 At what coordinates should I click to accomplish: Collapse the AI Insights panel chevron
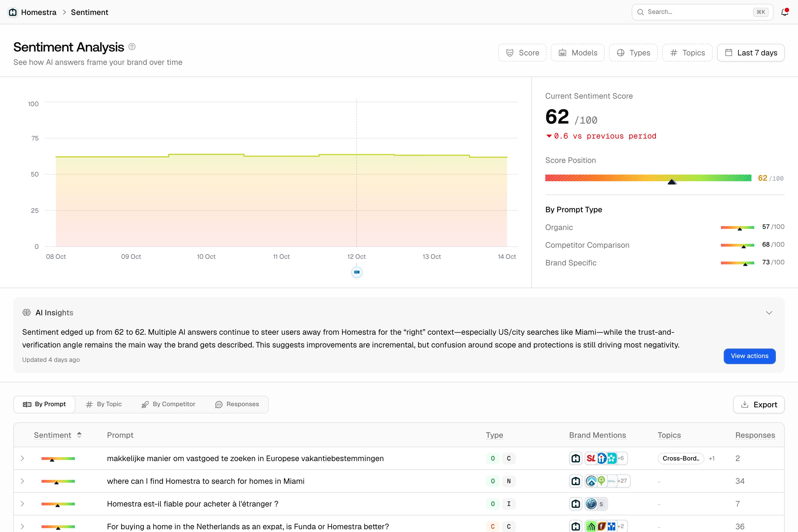tap(769, 313)
